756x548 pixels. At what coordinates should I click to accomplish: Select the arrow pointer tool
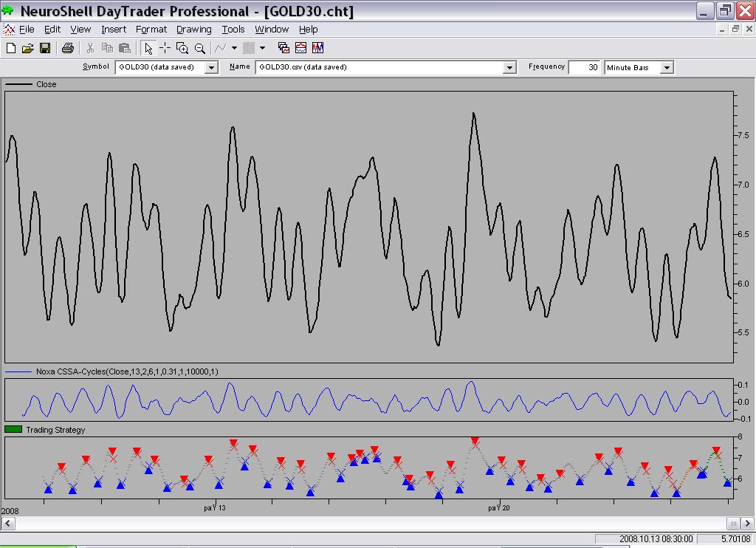148,48
